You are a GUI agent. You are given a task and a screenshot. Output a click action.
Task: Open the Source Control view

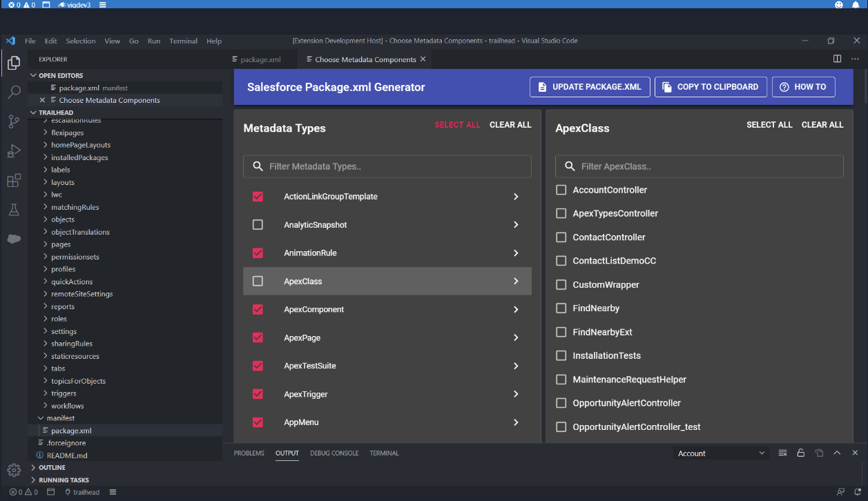[x=14, y=122]
